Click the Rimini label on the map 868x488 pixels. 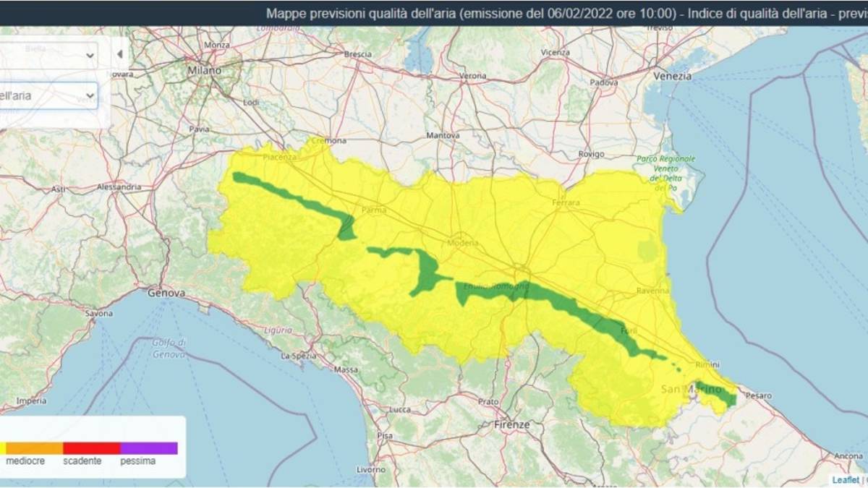tap(706, 364)
